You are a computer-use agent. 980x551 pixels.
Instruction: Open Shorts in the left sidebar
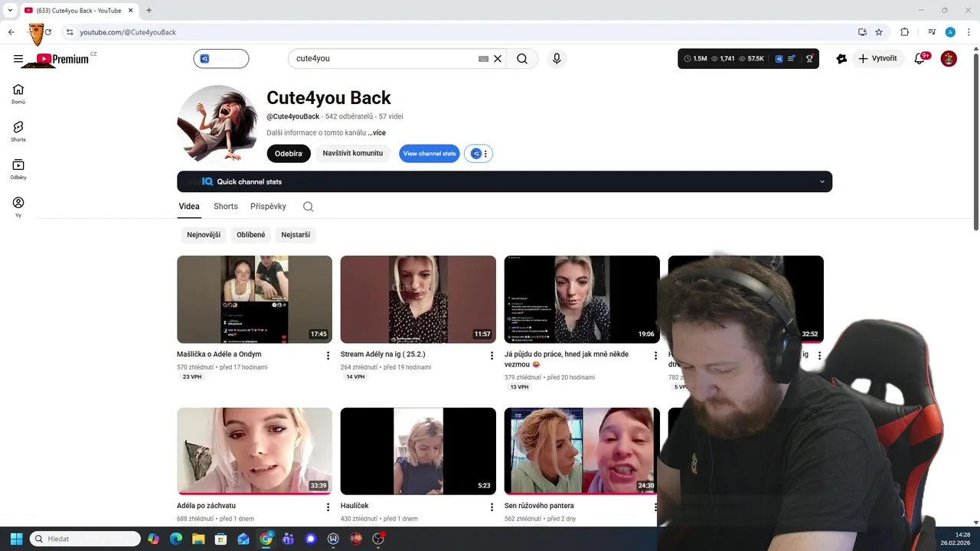point(18,132)
